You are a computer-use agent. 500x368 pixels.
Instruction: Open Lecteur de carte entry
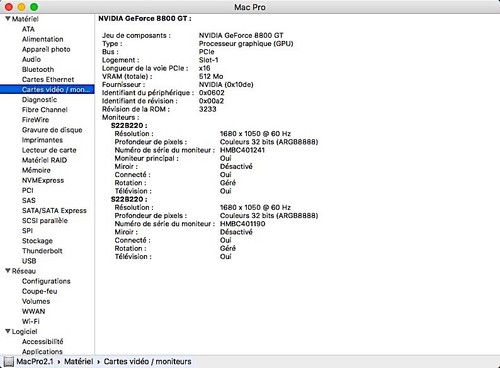[x=49, y=150]
